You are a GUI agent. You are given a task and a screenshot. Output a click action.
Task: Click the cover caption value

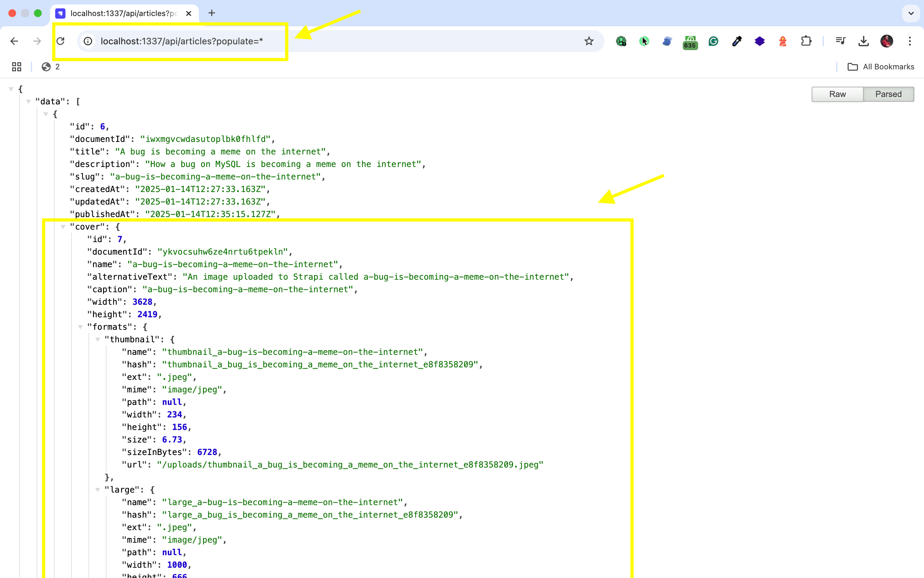click(248, 289)
